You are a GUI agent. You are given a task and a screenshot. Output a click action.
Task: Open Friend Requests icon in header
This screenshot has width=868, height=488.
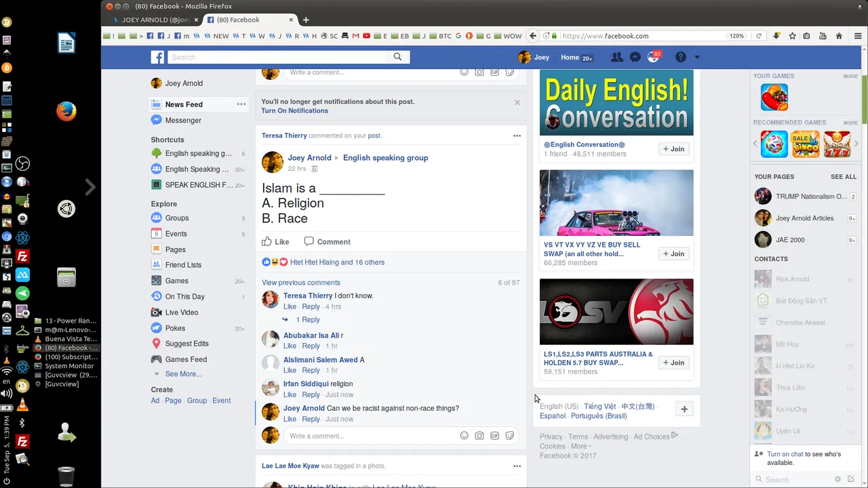pos(616,58)
